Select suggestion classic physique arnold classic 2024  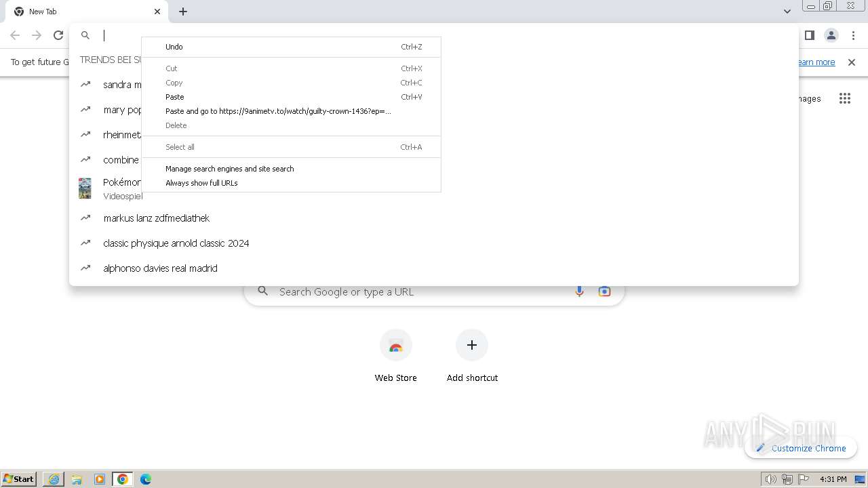[x=434, y=243]
